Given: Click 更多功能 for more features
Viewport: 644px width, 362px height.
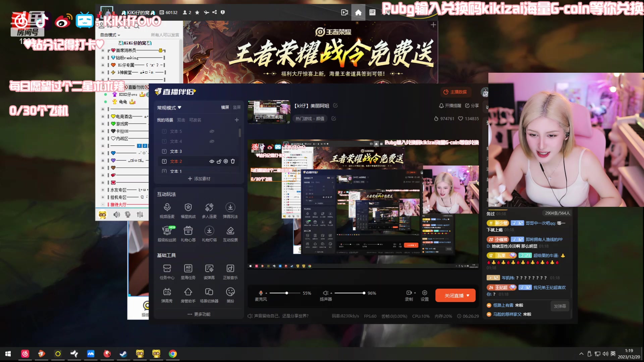Looking at the screenshot, I should (x=199, y=314).
